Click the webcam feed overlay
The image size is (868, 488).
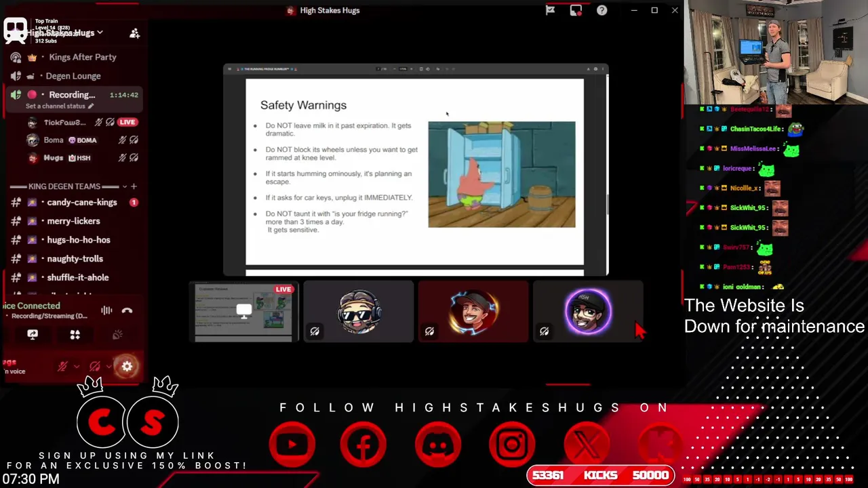[x=776, y=52]
